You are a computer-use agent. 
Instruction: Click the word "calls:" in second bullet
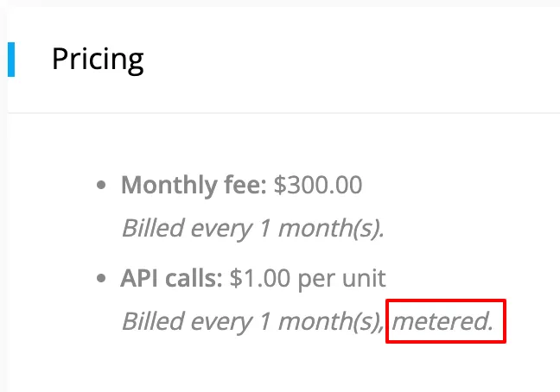[x=194, y=278]
